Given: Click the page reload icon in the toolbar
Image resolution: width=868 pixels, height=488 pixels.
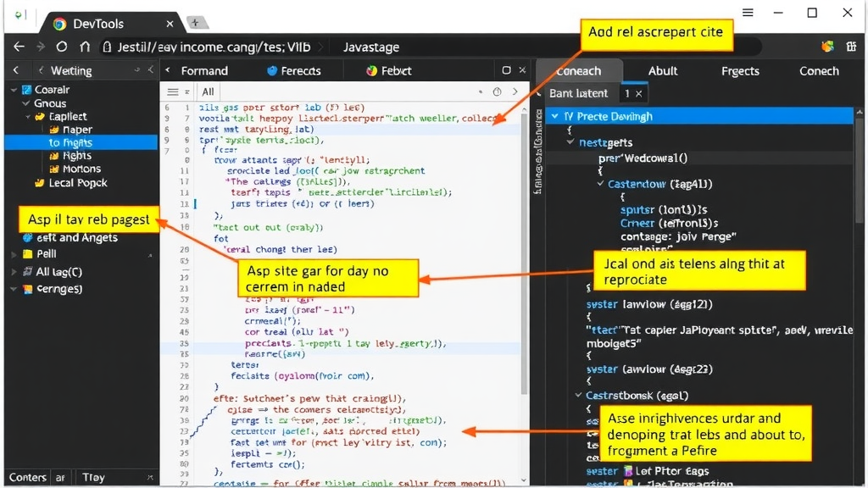Looking at the screenshot, I should [x=61, y=47].
